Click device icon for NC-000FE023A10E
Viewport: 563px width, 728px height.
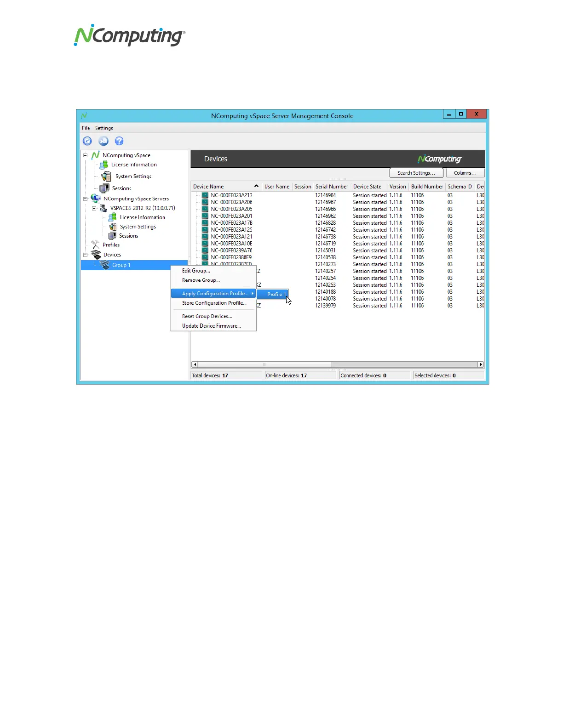coord(205,244)
